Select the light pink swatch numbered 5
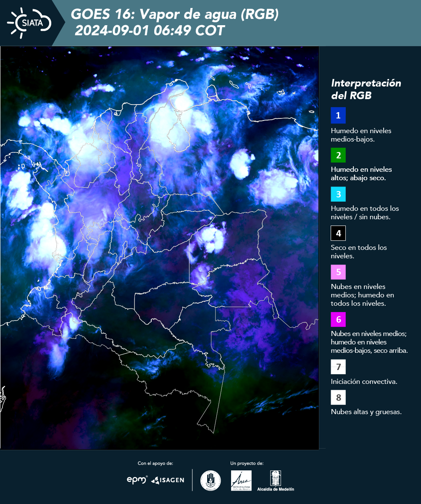 click(338, 272)
